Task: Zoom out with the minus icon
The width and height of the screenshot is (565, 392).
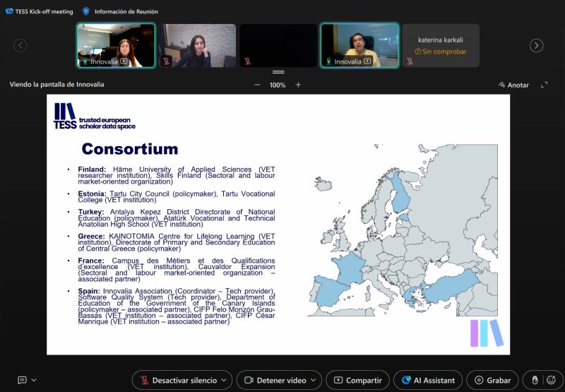Action: (257, 85)
